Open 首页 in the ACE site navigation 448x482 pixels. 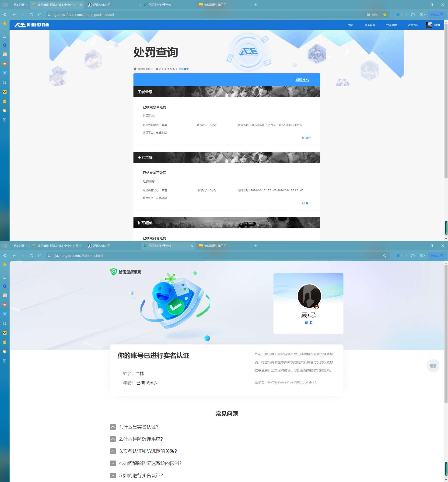click(x=351, y=25)
